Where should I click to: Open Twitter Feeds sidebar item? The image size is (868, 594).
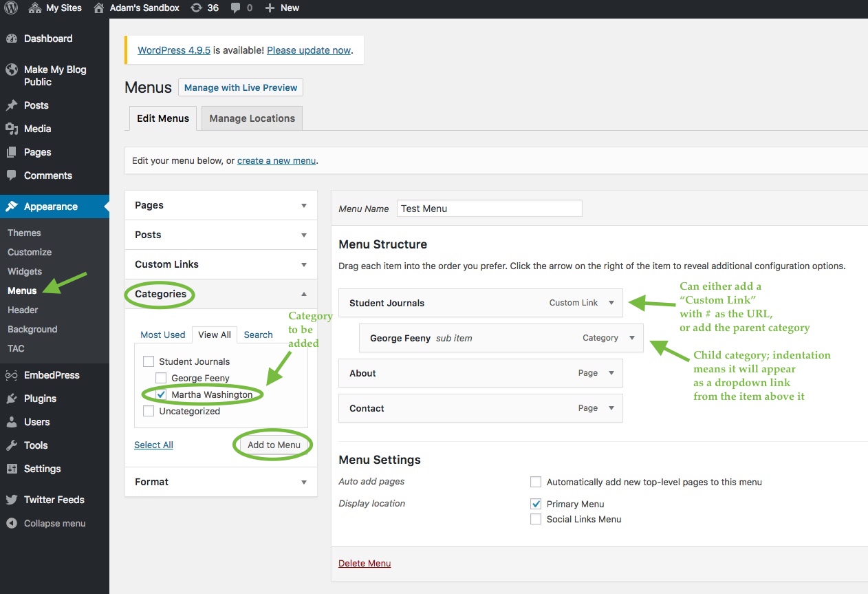click(x=54, y=500)
